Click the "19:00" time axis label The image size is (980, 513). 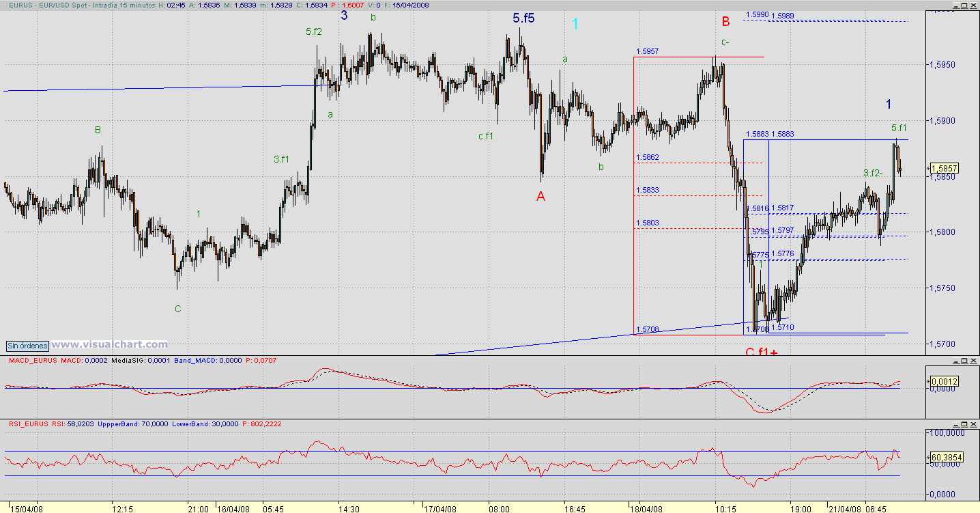pos(801,508)
